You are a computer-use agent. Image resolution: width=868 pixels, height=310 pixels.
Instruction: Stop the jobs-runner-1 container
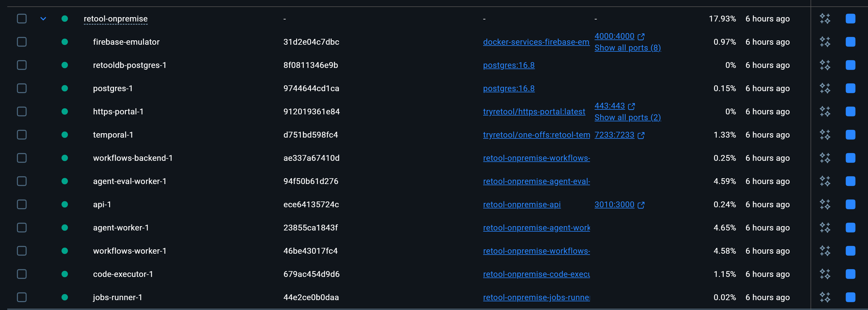click(x=850, y=297)
